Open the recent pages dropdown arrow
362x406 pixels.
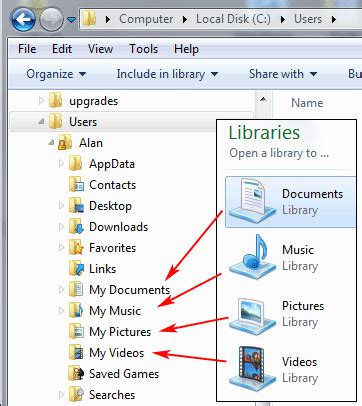[x=71, y=20]
